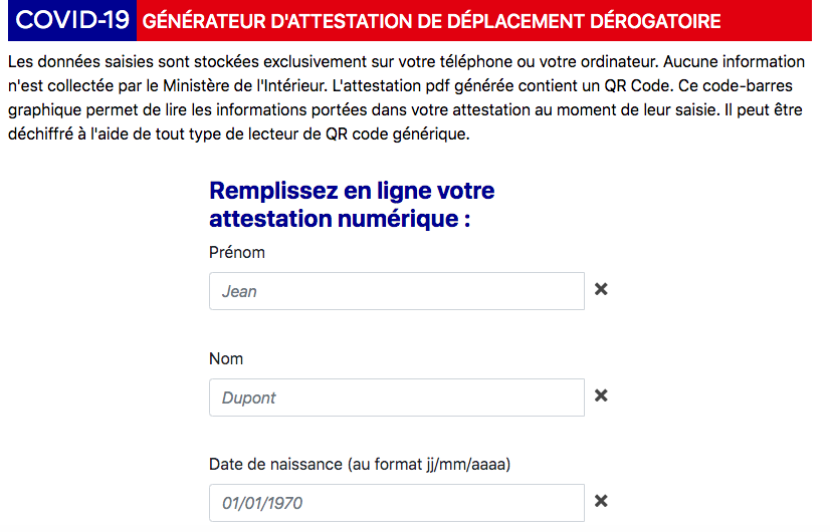Click the "Remplissez en ligne votre" heading line

(352, 191)
